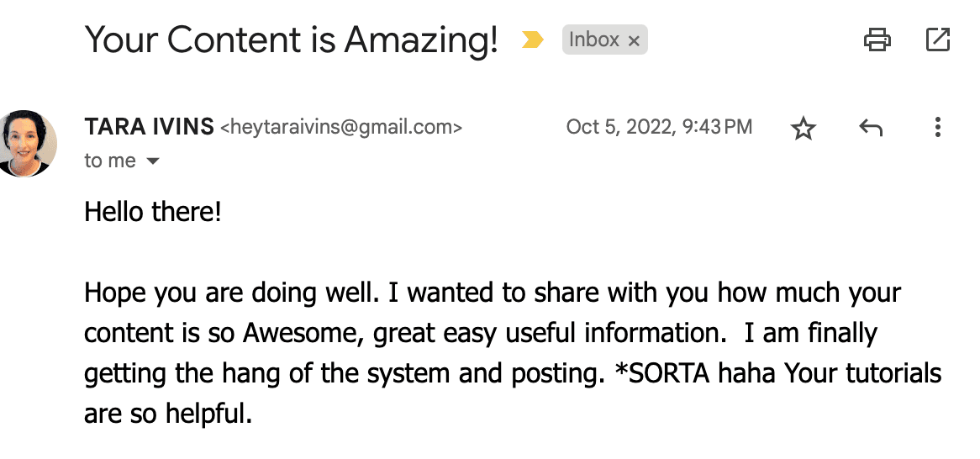Click the line starting "Hope you are doing well"

coord(492,293)
